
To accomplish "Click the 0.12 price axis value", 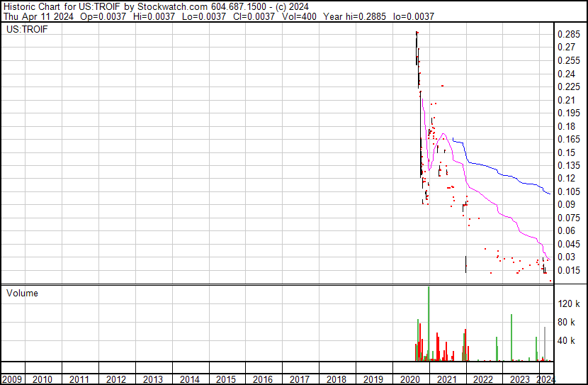I will (566, 178).
